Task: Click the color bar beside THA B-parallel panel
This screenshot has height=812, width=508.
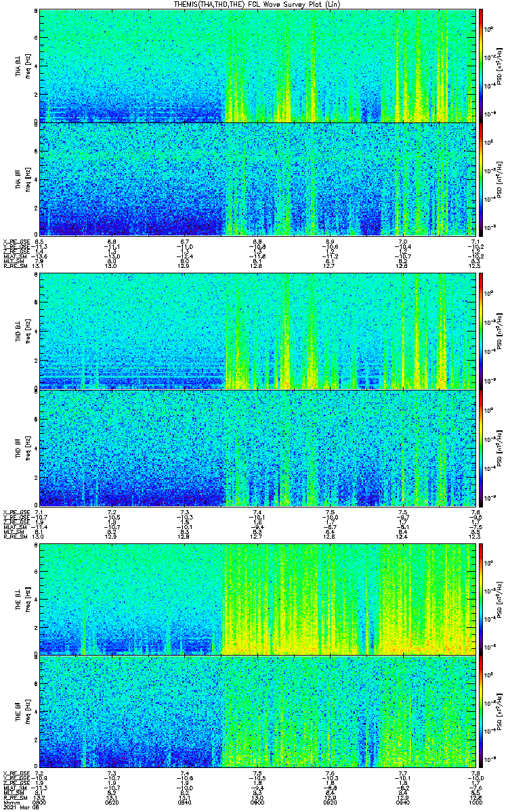Action: pos(481,179)
